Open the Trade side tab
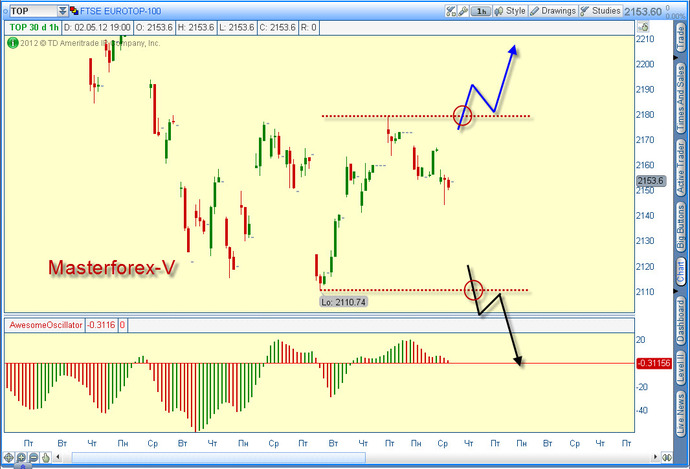The image size is (690, 469). [680, 37]
